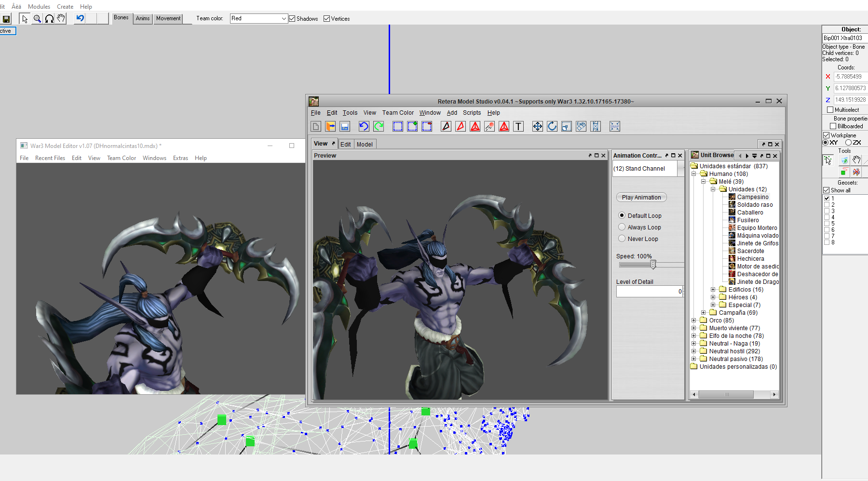Image resolution: width=868 pixels, height=481 pixels.
Task: Select the vertex pointer tool in the Tools panel
Action: click(828, 160)
